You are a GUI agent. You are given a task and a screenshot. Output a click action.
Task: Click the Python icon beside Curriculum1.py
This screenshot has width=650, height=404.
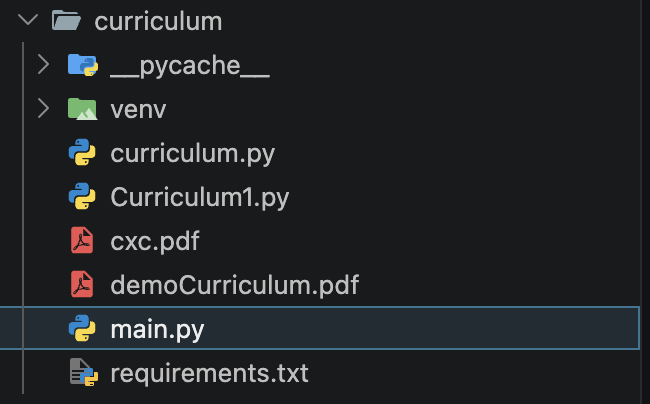[x=82, y=197]
